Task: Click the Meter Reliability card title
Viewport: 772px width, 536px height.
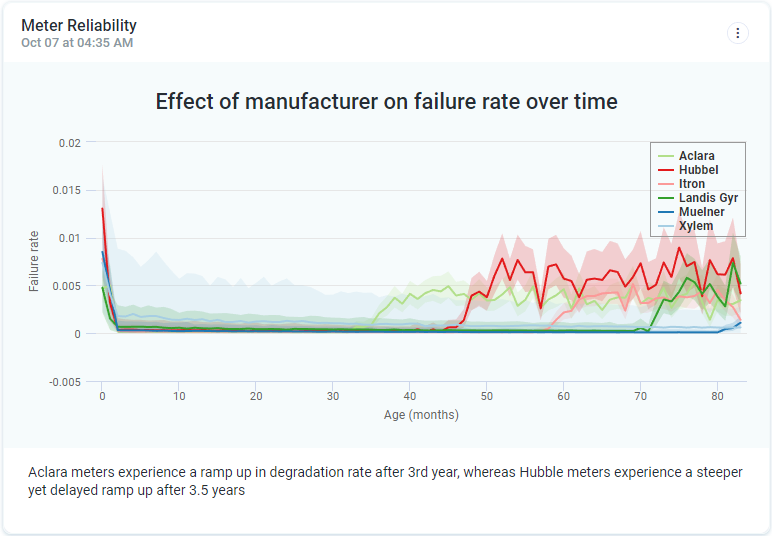Action: tap(79, 25)
